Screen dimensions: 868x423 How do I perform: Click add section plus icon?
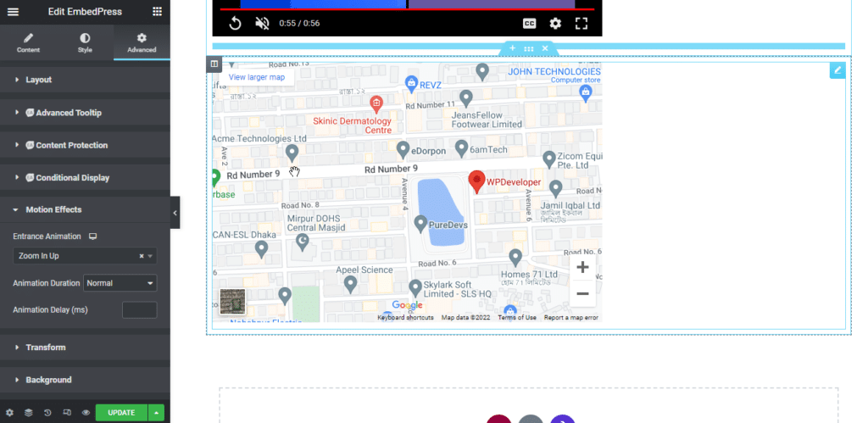(x=512, y=48)
